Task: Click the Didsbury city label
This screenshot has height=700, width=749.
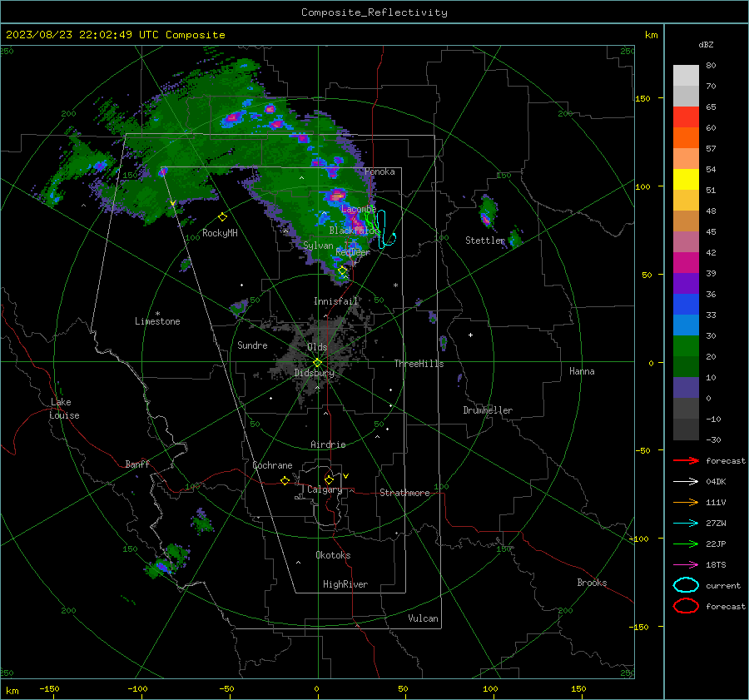Action: [315, 373]
